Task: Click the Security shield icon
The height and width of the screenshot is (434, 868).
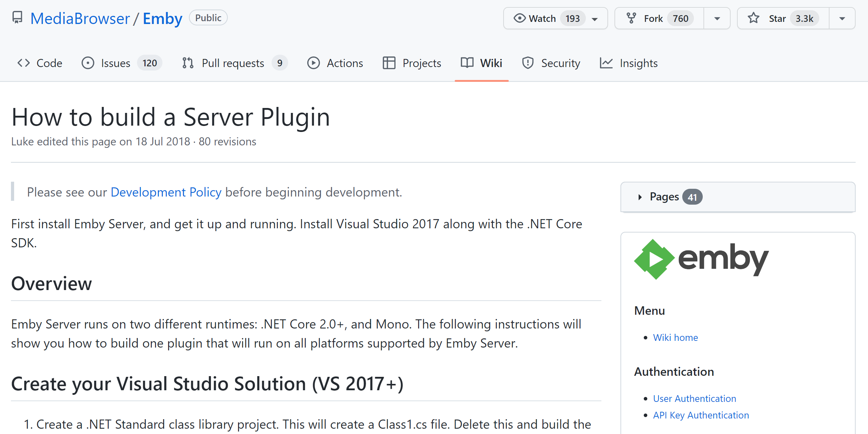Action: pos(528,63)
